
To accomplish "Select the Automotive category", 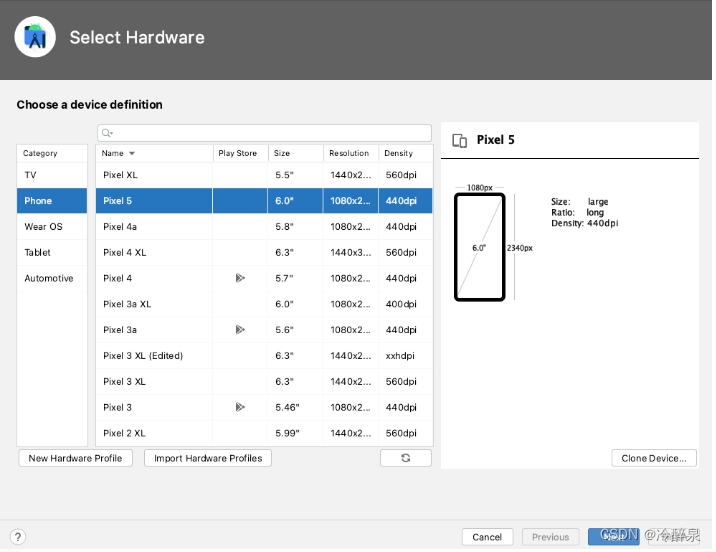I will coord(52,278).
